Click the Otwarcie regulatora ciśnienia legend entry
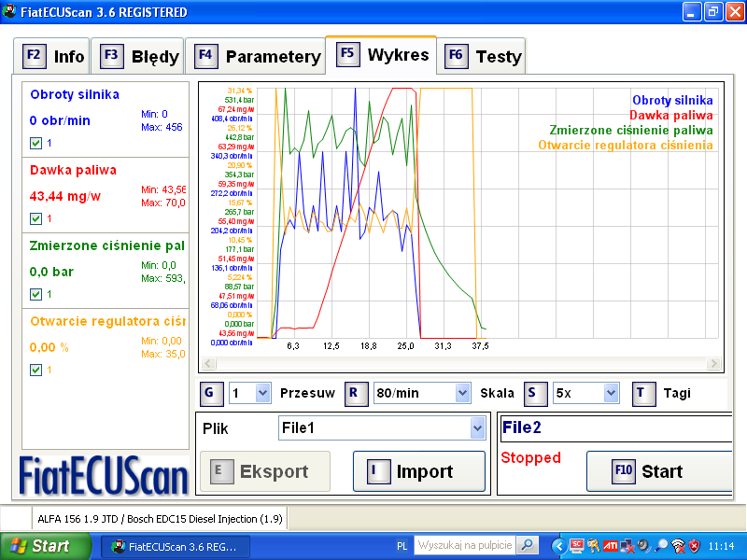The height and width of the screenshot is (560, 747). pos(626,145)
